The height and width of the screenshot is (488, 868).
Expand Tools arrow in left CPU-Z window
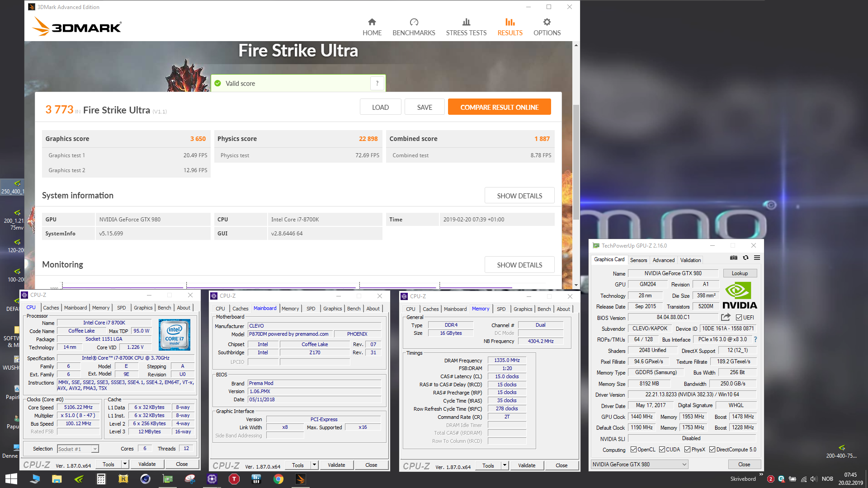[125, 464]
